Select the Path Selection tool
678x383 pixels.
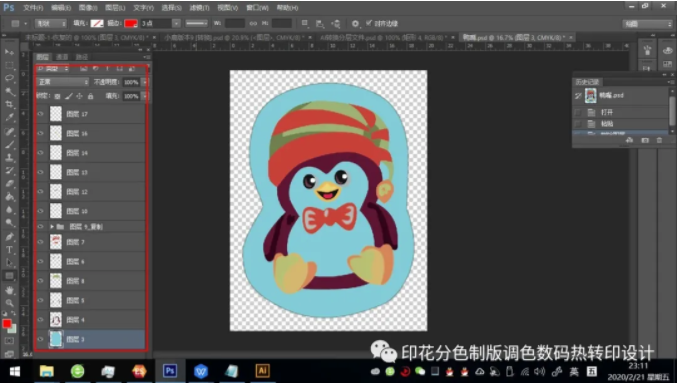point(9,263)
